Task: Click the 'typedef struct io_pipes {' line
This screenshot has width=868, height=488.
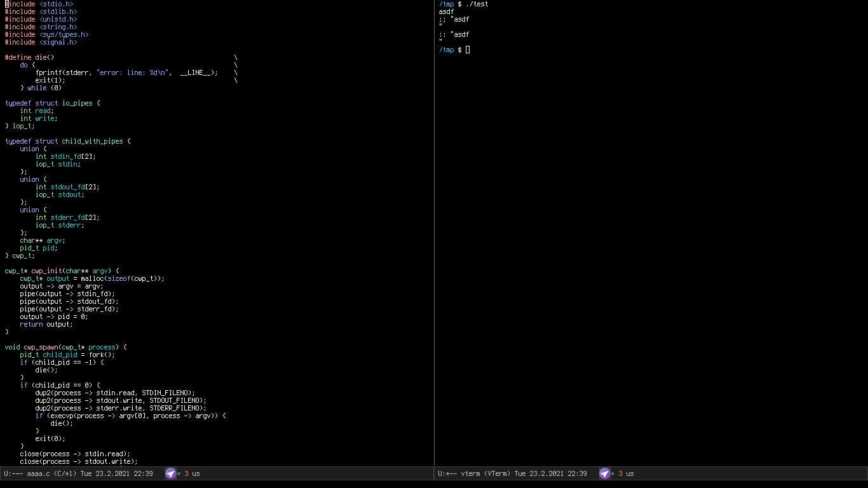Action: click(x=52, y=103)
